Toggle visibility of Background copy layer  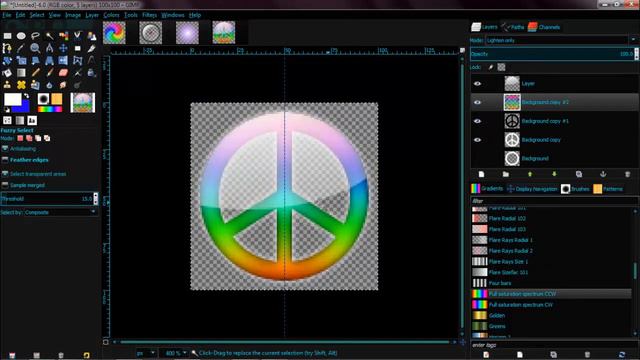point(477,140)
